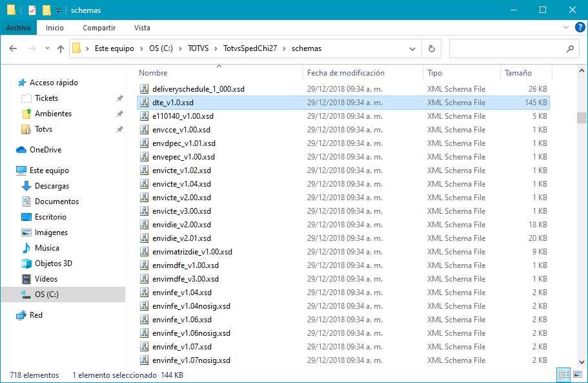The image size is (588, 383).
Task: Switch to large icons view in status bar
Action: pyautogui.click(x=578, y=375)
